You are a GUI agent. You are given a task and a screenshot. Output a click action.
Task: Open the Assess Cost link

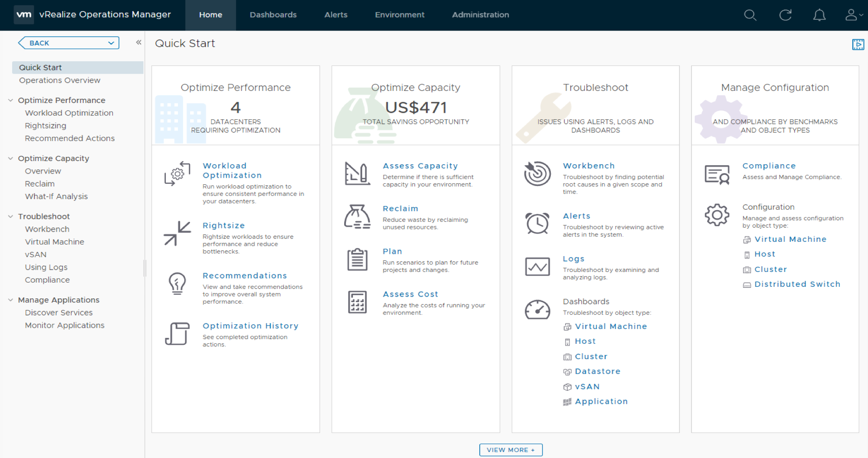411,294
